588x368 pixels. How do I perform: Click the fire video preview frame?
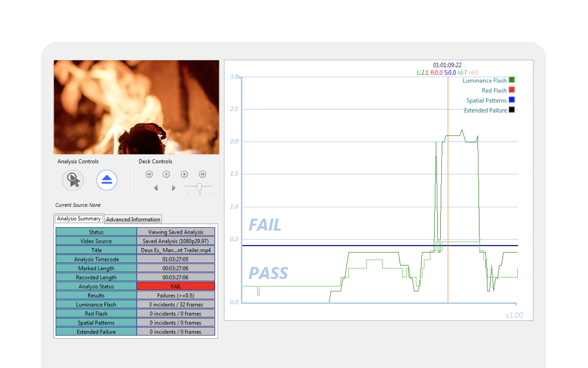click(136, 107)
